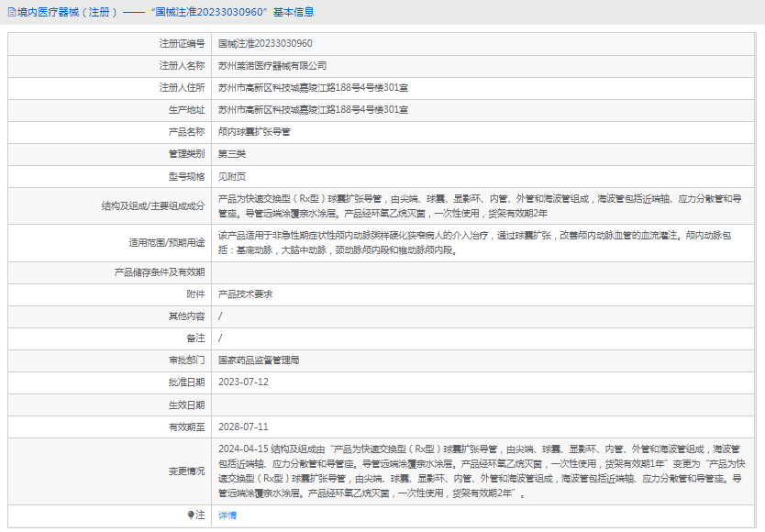Click expiry date 2028-07-11

pos(243,427)
